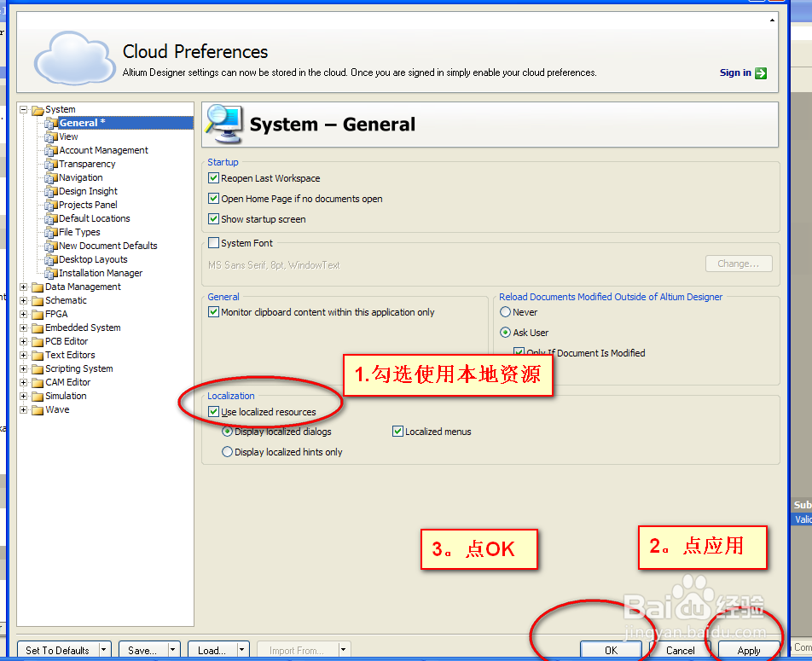Select Display localized dialogs option
Screen dimensions: 812x661
click(227, 432)
